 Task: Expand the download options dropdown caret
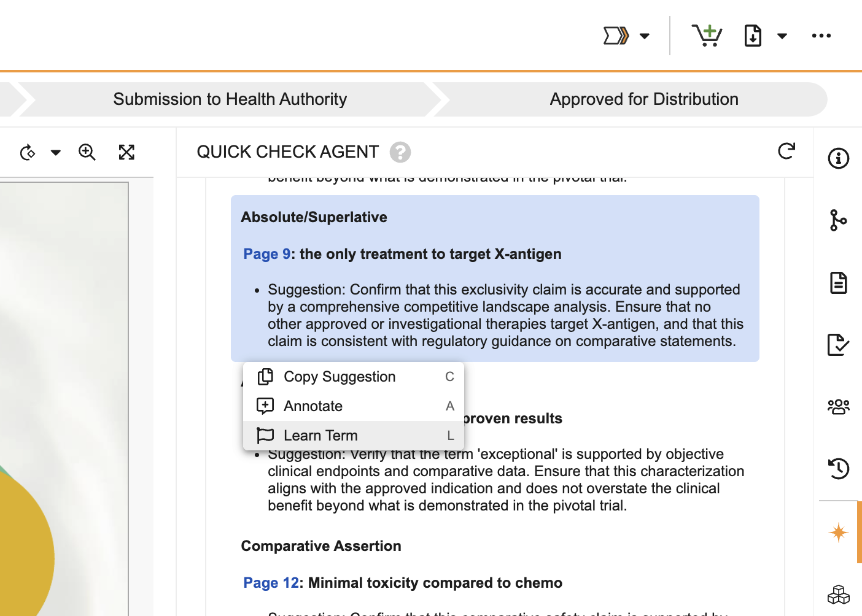[782, 36]
